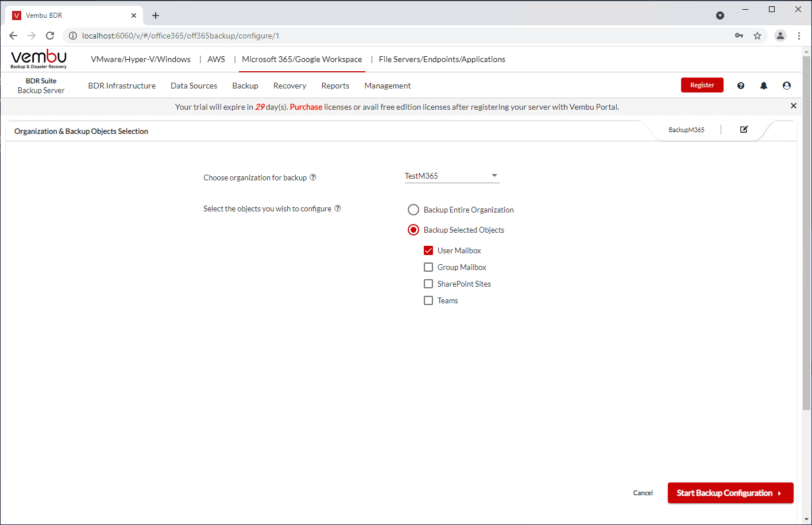Uncheck the User Mailbox checkbox
The width and height of the screenshot is (812, 525).
428,250
